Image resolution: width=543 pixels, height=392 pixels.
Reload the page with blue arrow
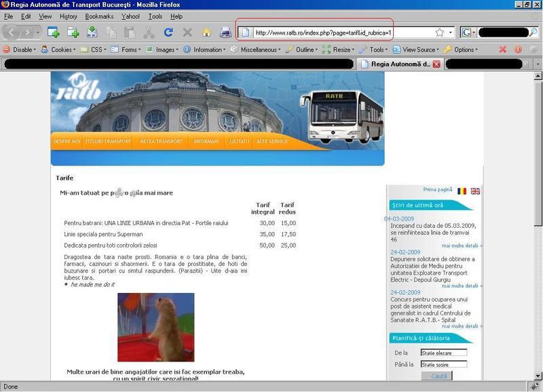(x=168, y=33)
